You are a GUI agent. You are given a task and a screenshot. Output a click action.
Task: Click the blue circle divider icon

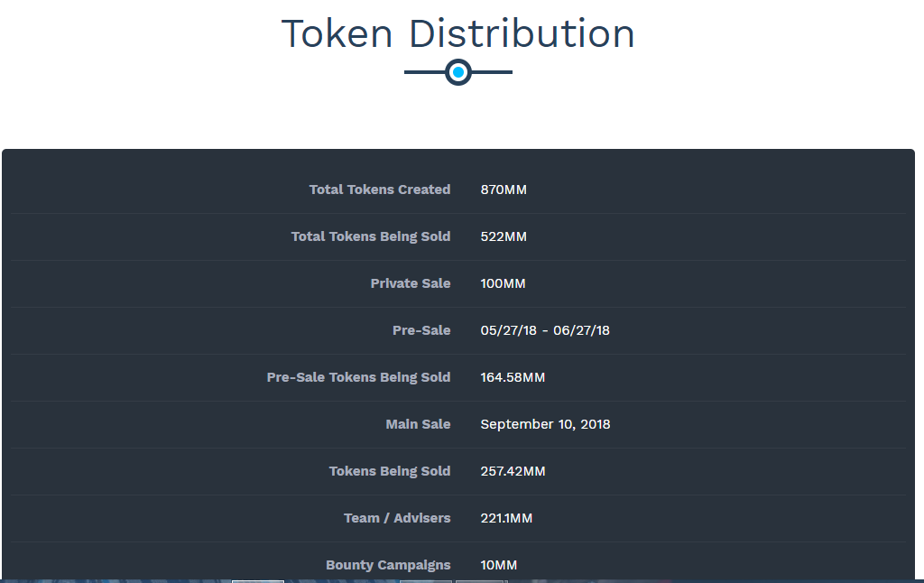point(457,72)
